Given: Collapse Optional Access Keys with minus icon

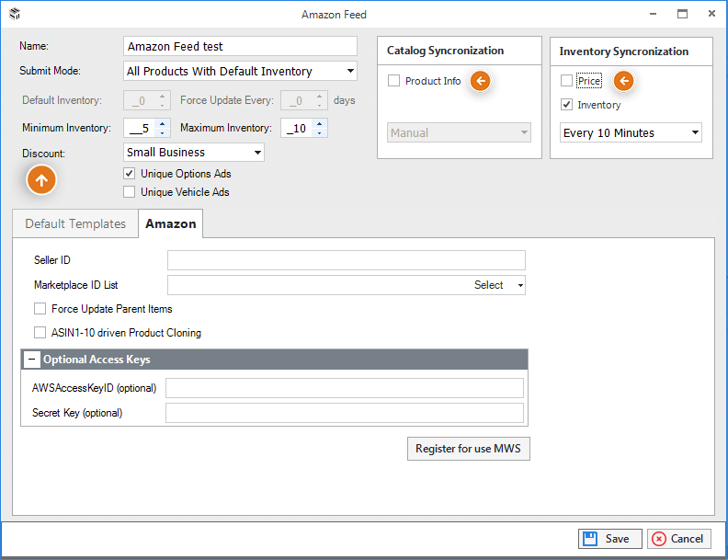Looking at the screenshot, I should pos(31,360).
